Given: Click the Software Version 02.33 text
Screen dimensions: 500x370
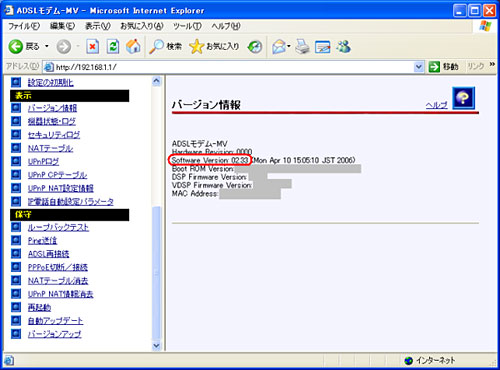Looking at the screenshot, I should [x=210, y=160].
